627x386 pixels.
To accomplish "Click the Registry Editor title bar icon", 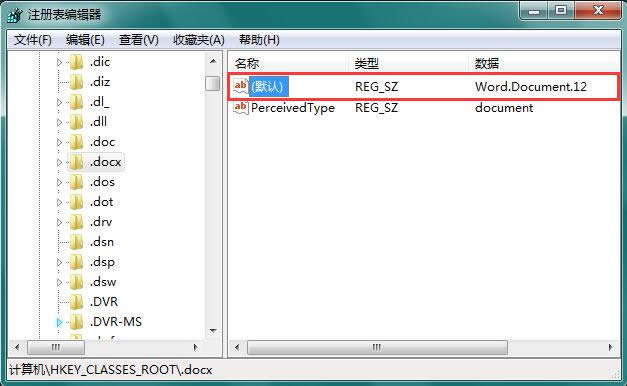I will [15, 15].
